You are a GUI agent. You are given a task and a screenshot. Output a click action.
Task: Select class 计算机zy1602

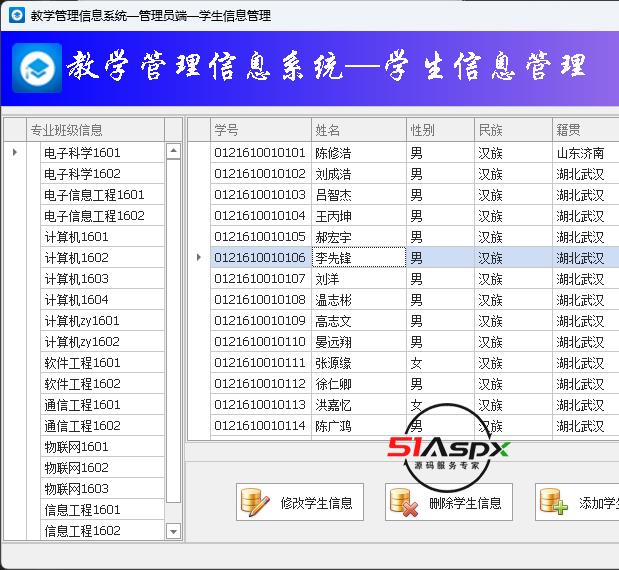pyautogui.click(x=102, y=341)
